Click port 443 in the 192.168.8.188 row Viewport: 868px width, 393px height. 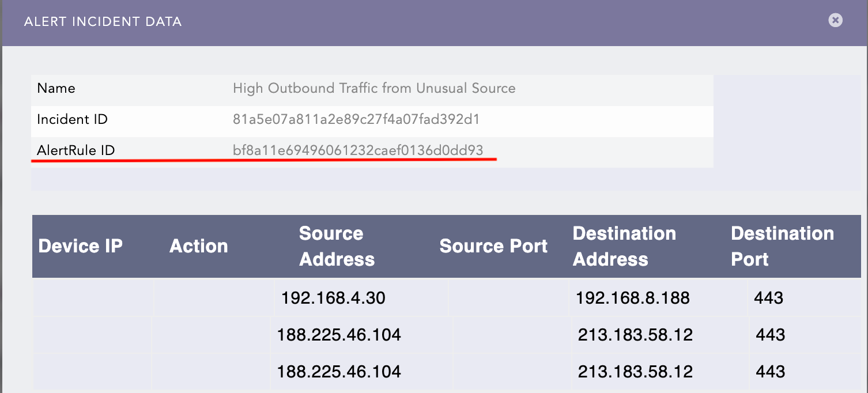point(768,298)
